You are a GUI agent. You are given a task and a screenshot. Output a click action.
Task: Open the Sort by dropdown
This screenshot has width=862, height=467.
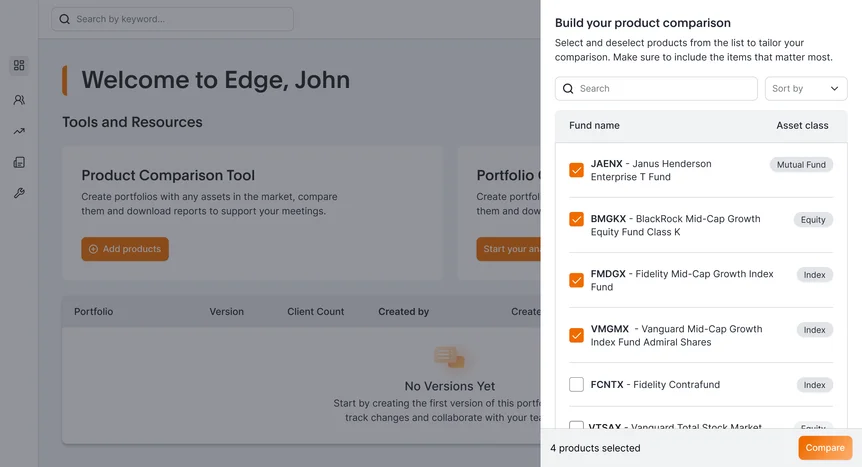click(x=806, y=89)
